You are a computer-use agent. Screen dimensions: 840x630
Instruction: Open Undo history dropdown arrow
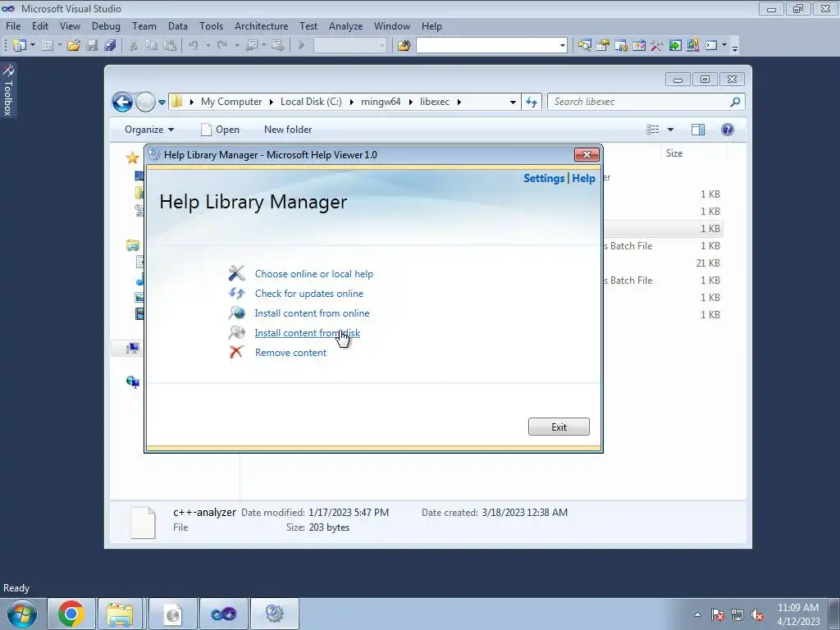[208, 46]
